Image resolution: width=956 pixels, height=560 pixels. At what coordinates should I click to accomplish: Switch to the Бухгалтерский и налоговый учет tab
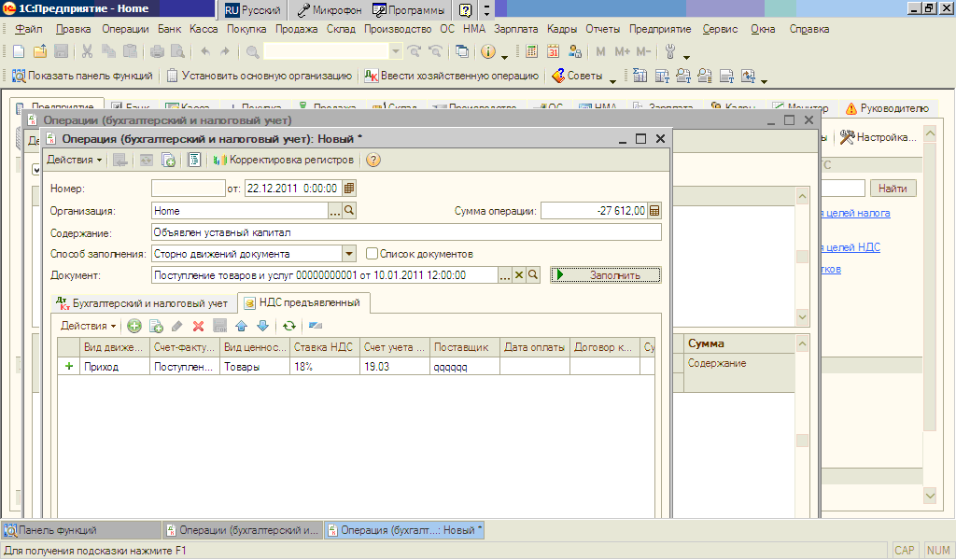[142, 303]
